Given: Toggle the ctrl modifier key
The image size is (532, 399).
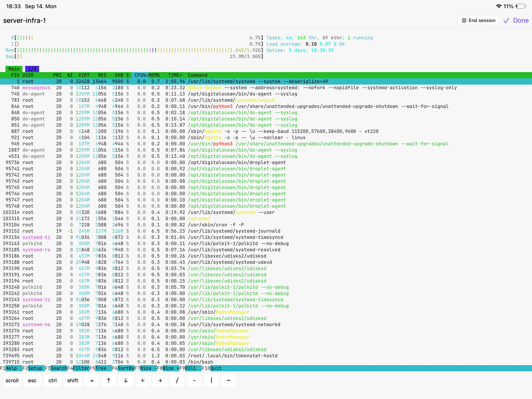Looking at the screenshot, I should point(52,380).
